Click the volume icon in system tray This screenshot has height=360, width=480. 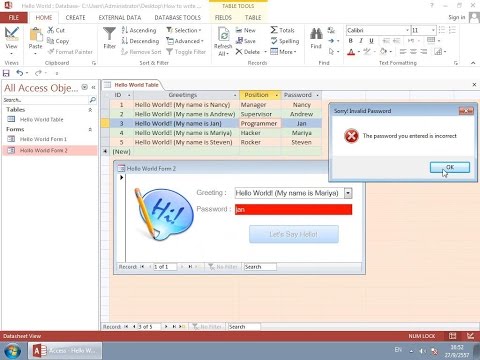click(422, 351)
